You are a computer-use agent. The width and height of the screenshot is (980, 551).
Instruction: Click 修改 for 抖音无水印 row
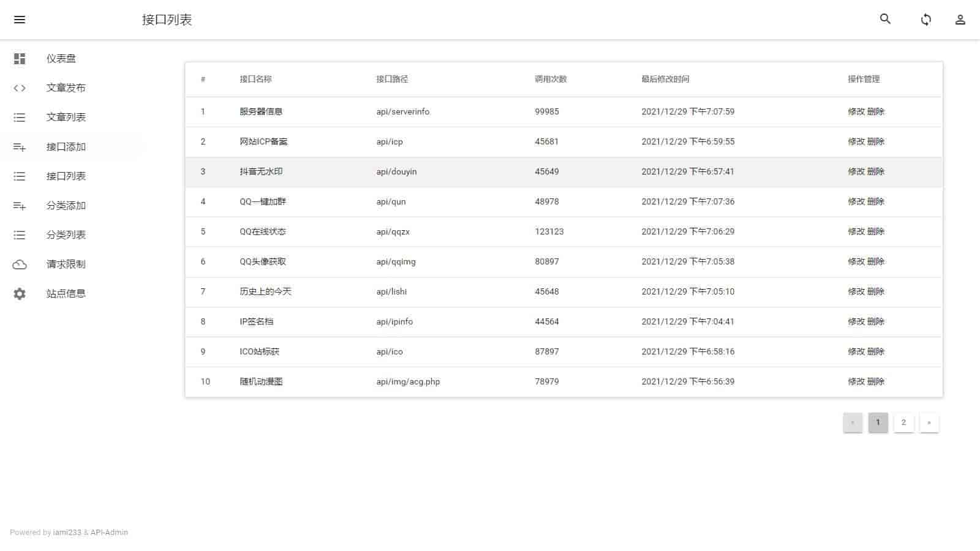tap(856, 171)
